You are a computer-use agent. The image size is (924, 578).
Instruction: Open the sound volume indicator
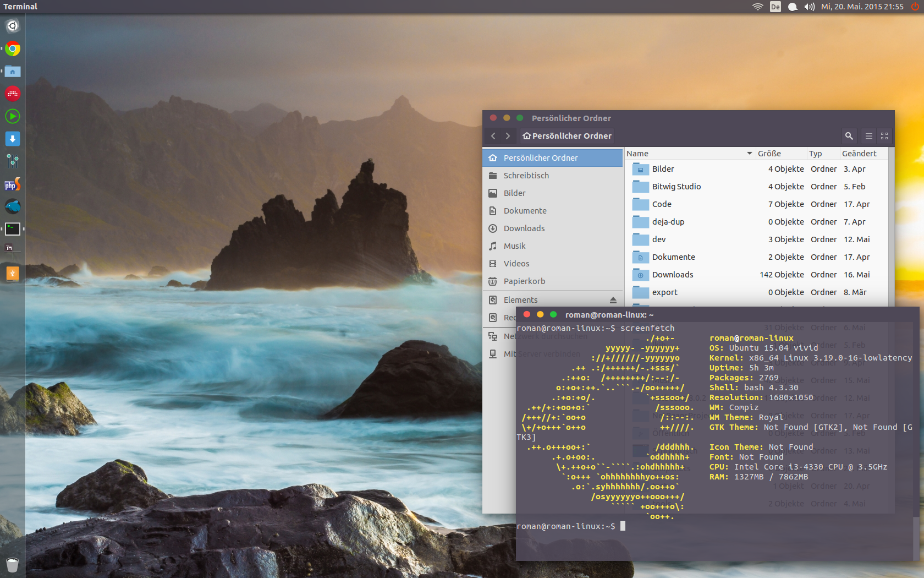(x=810, y=7)
